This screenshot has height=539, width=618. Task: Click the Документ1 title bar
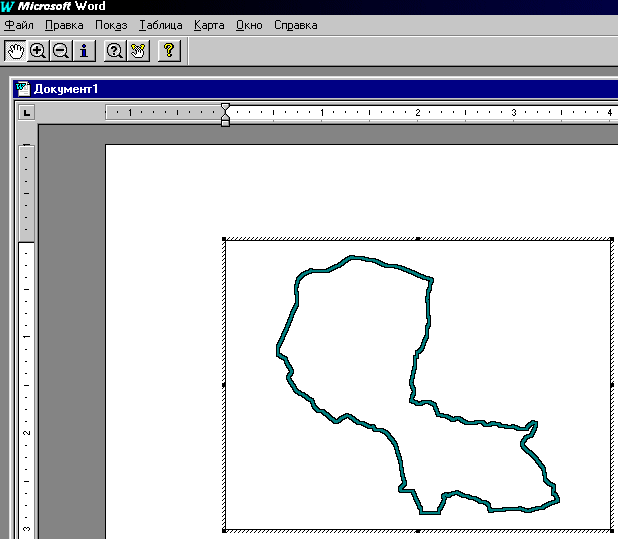click(x=315, y=89)
